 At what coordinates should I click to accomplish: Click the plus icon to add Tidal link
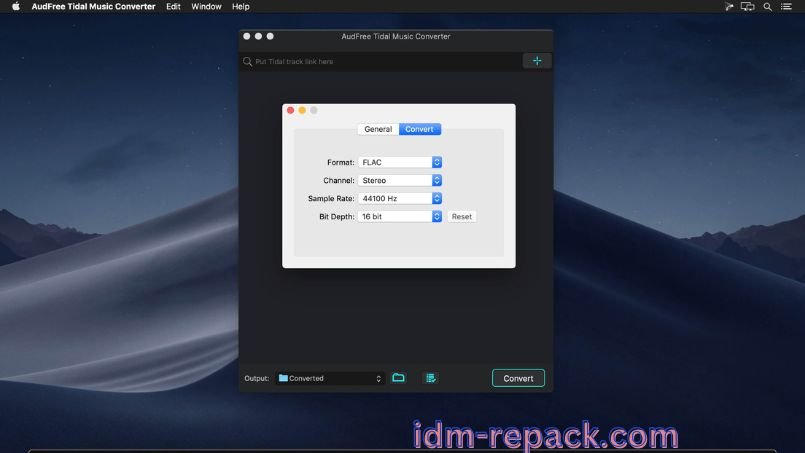pyautogui.click(x=537, y=61)
